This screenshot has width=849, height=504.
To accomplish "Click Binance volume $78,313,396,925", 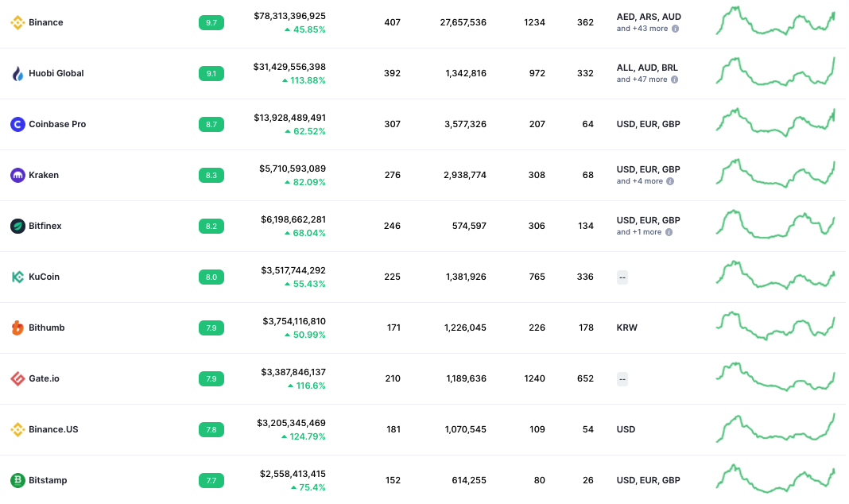I will pos(289,16).
